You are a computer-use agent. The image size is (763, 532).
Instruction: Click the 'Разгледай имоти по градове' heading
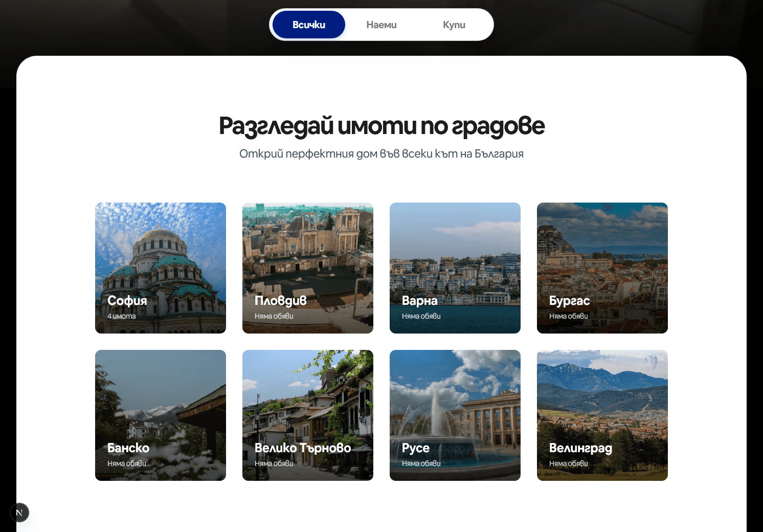pyautogui.click(x=381, y=126)
